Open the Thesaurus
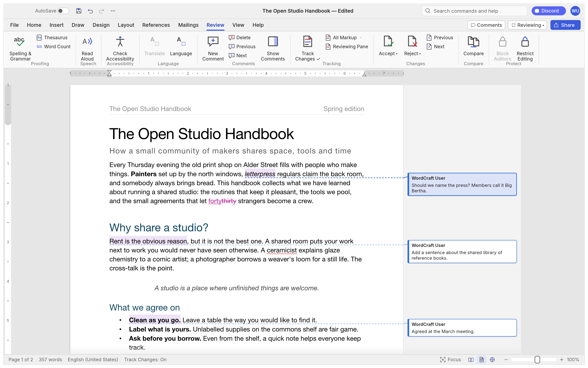Screen dimensions: 588x368 point(52,37)
